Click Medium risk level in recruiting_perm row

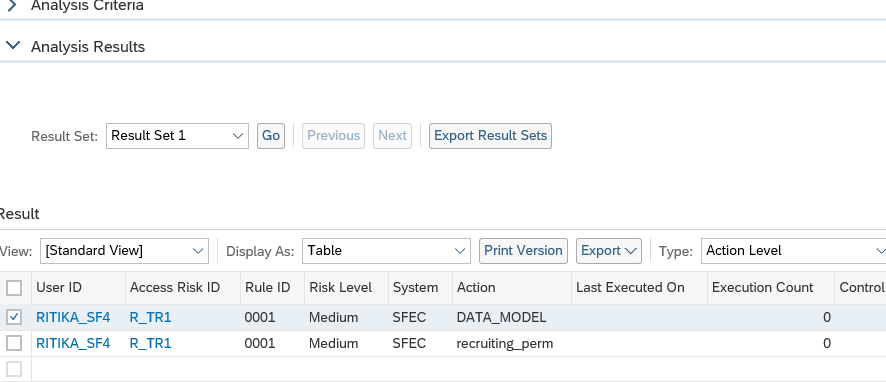coord(333,343)
